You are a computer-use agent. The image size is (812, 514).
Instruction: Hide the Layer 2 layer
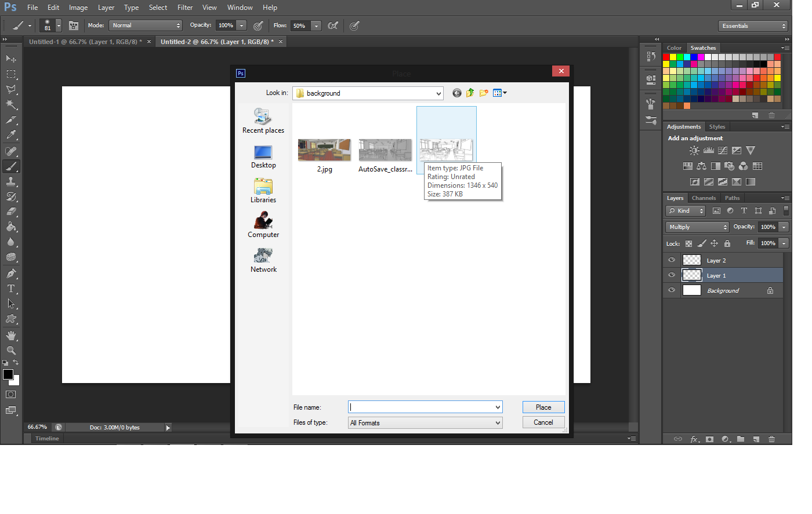[x=671, y=260]
